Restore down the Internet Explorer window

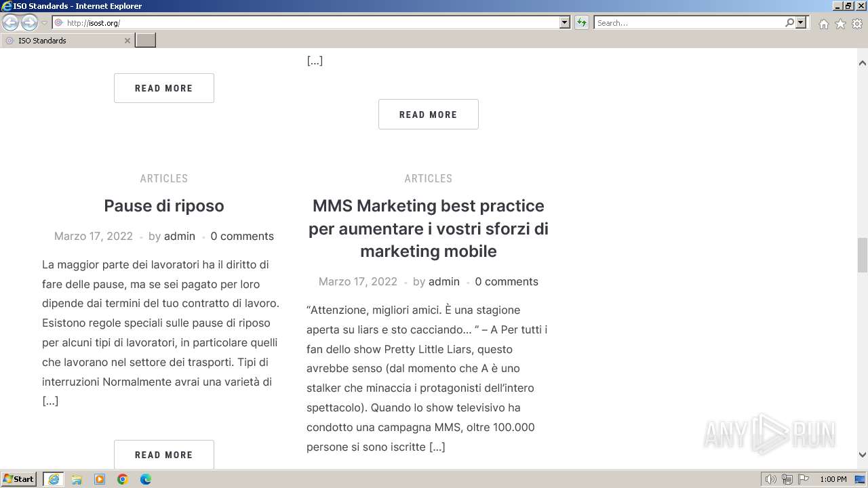pyautogui.click(x=848, y=5)
